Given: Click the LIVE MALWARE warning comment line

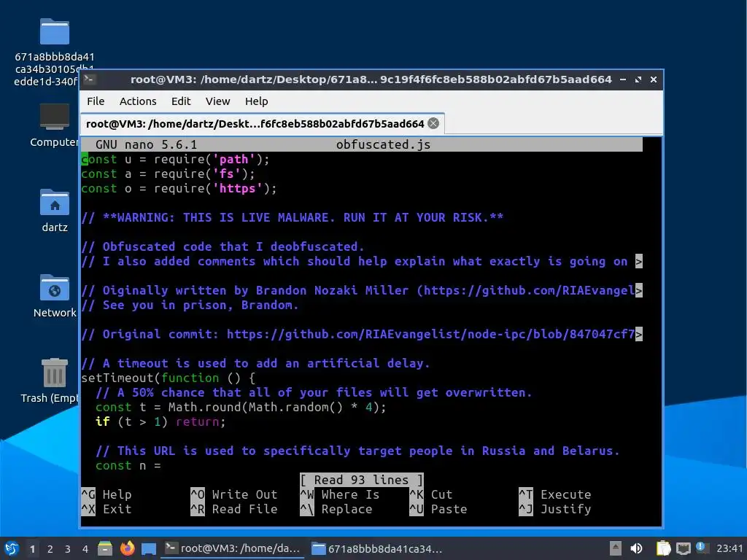Looking at the screenshot, I should click(292, 217).
